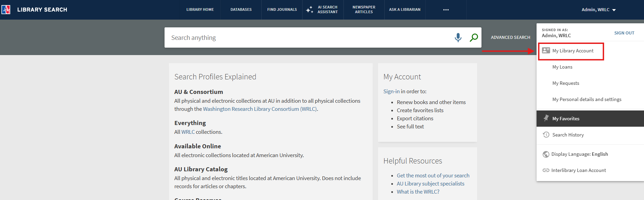644x200 pixels.
Task: Click the My Library Account card icon
Action: coord(546,51)
